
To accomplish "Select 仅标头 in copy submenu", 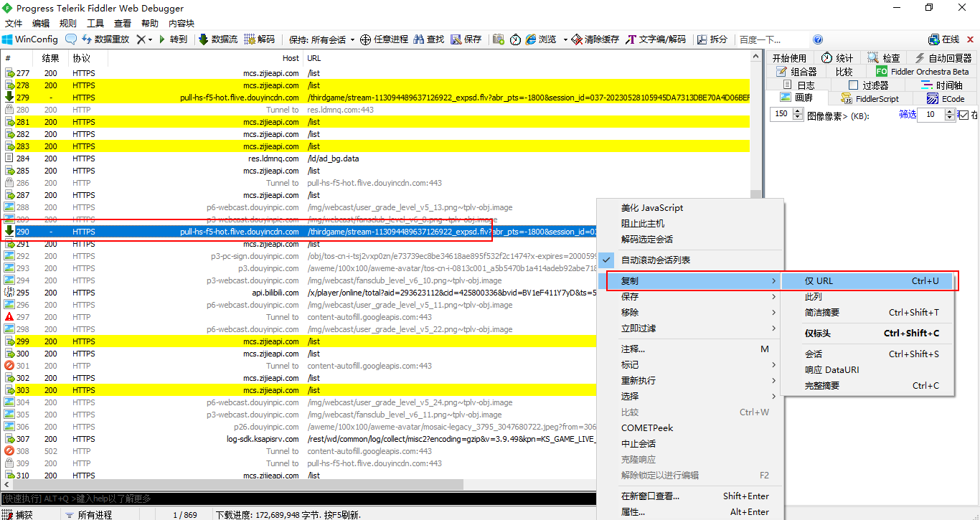I will click(868, 334).
